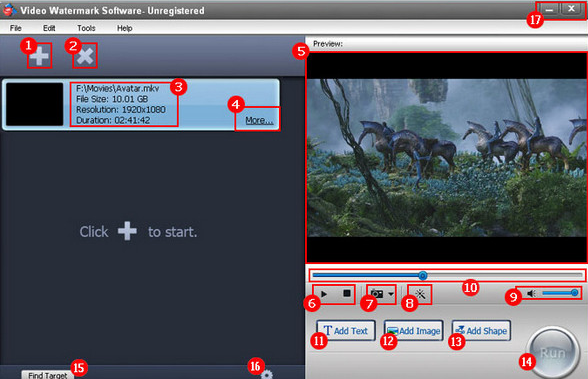Click the 'Resolution: 1920x1080' text
This screenshot has width=588, height=379.
pyautogui.click(x=121, y=109)
